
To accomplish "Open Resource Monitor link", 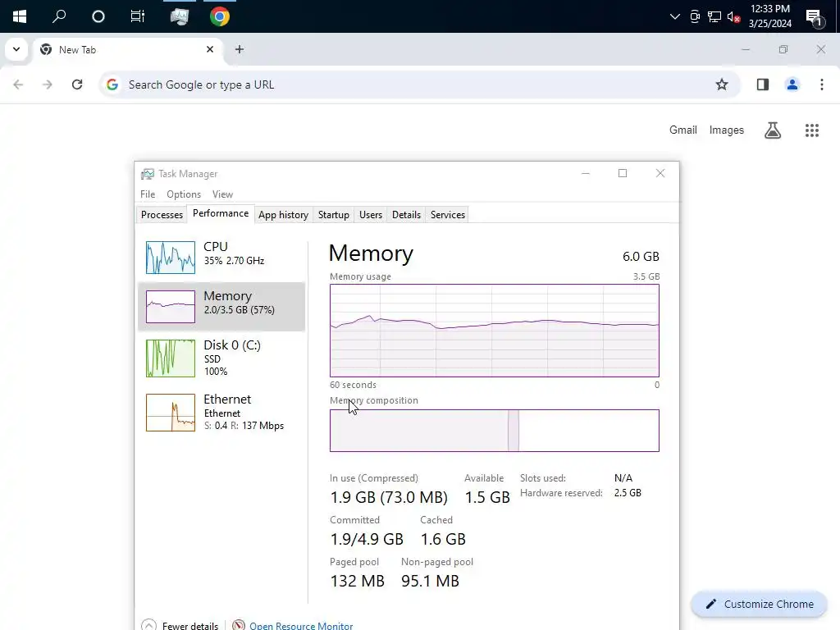I will coord(300,625).
